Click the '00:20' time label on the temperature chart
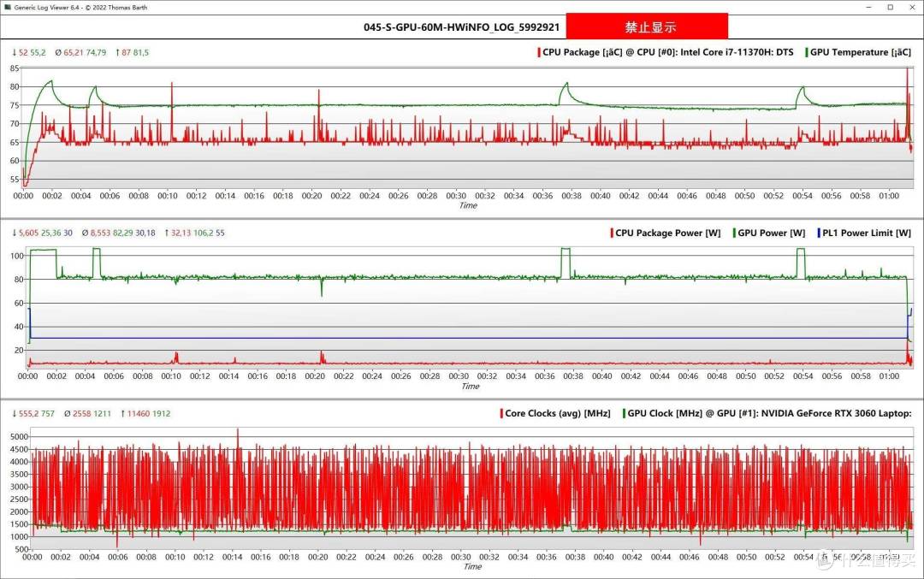This screenshot has width=924, height=579. (311, 196)
